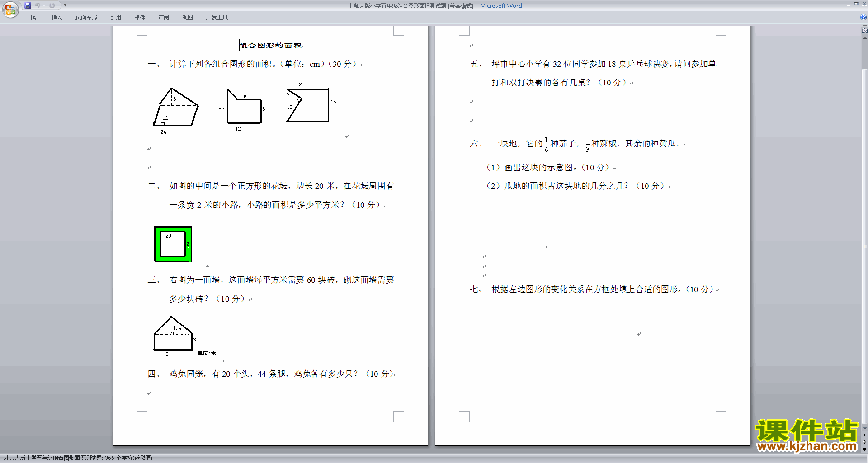Click the document title 组合图形的面积
868x463 pixels.
(x=270, y=46)
